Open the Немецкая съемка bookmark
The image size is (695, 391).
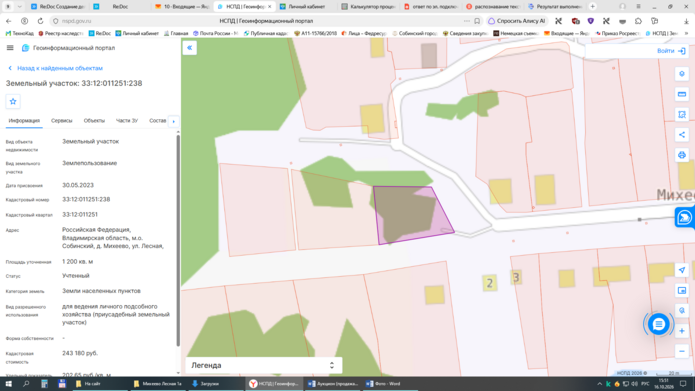(x=517, y=33)
